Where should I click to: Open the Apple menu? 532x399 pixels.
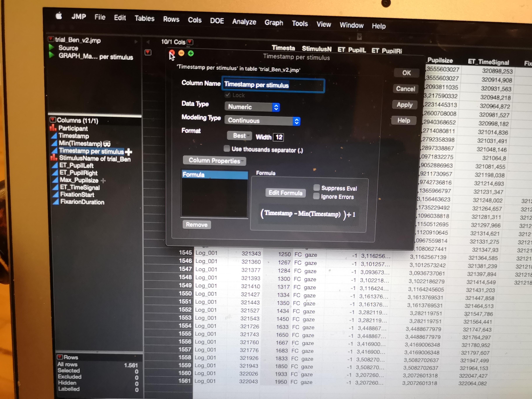[59, 16]
